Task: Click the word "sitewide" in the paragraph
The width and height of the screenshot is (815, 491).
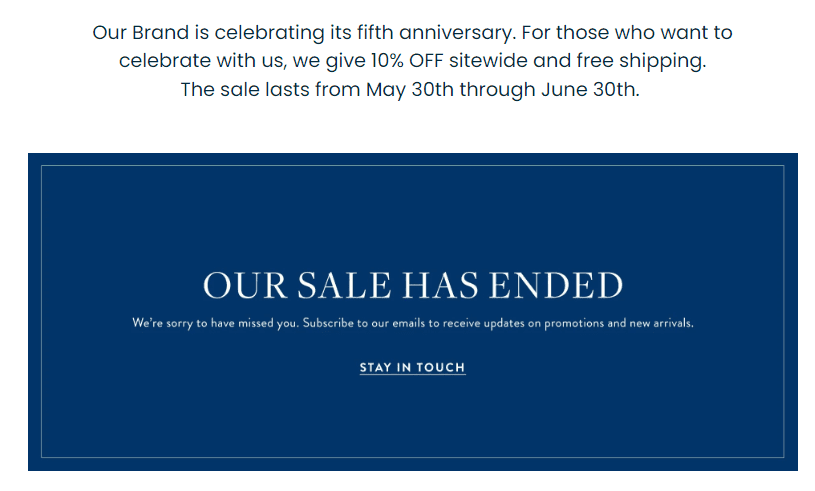Action: point(480,61)
